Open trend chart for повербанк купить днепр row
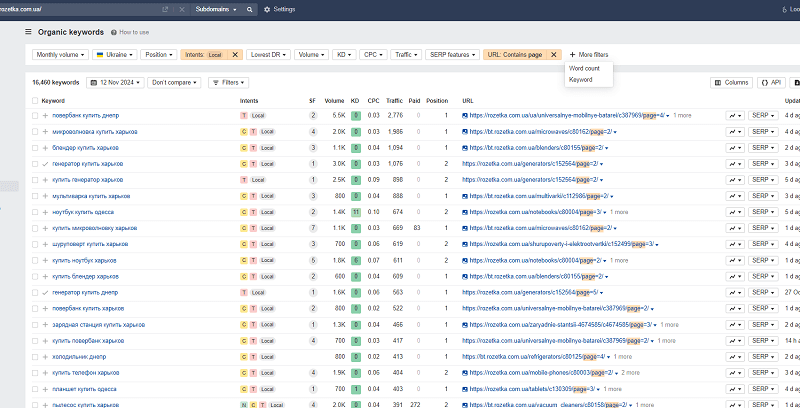The width and height of the screenshot is (800, 408). (735, 116)
